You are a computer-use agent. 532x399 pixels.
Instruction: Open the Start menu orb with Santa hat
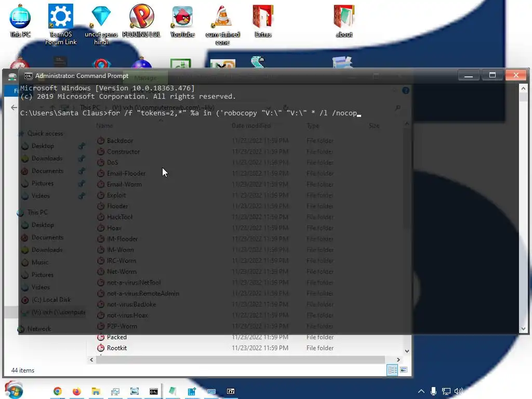(x=14, y=391)
